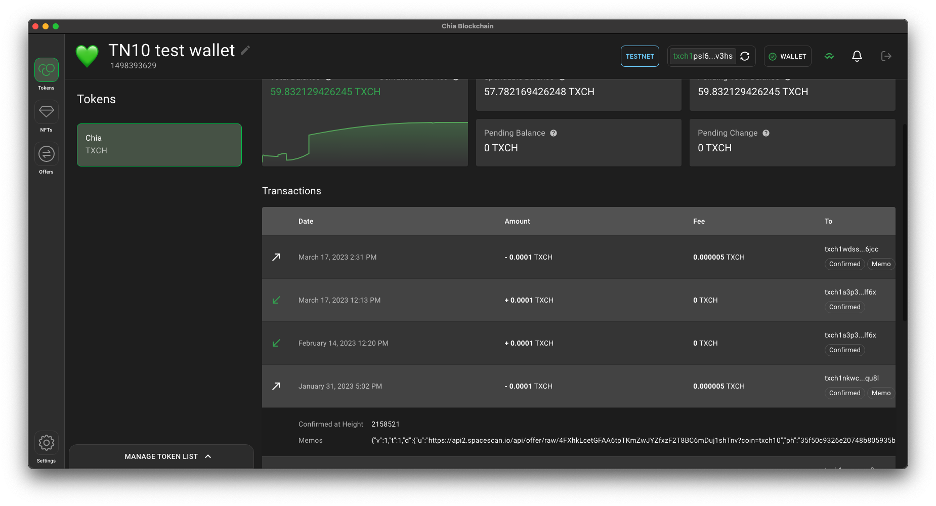Click the green heart wallet emoji
This screenshot has width=936, height=506.
87,55
